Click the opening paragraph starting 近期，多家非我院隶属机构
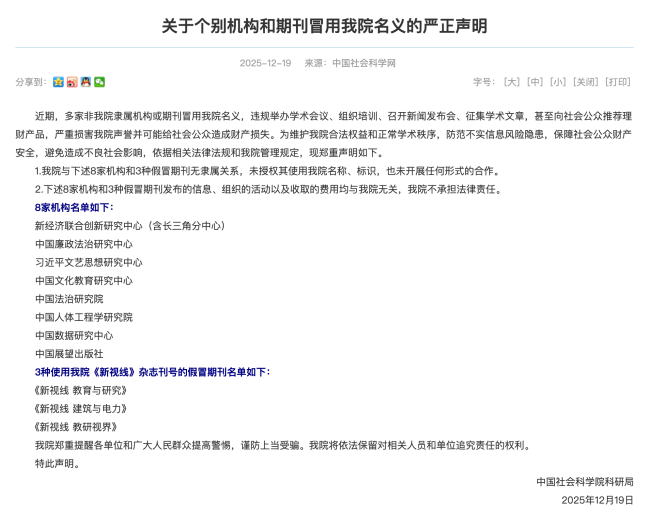650x531 pixels. point(324,134)
